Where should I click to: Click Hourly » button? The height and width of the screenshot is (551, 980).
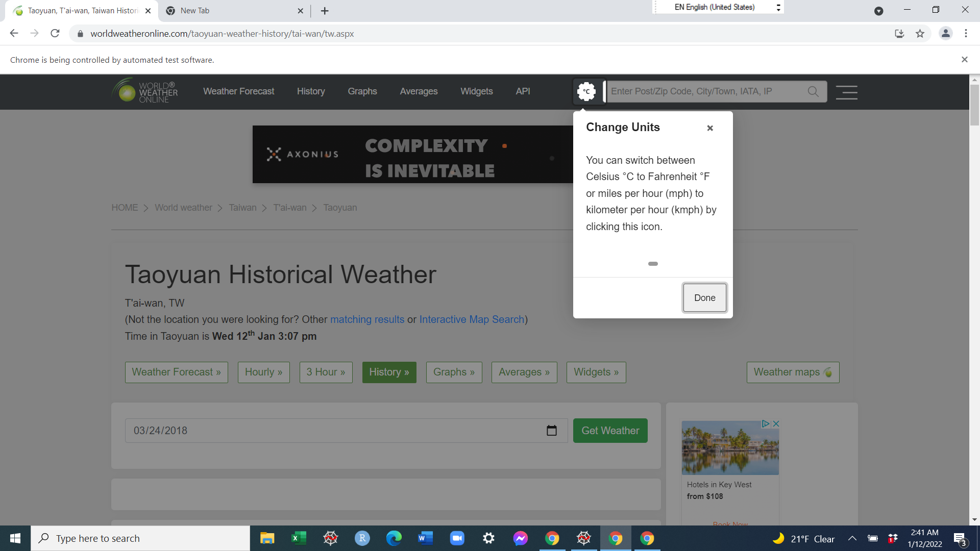coord(263,372)
